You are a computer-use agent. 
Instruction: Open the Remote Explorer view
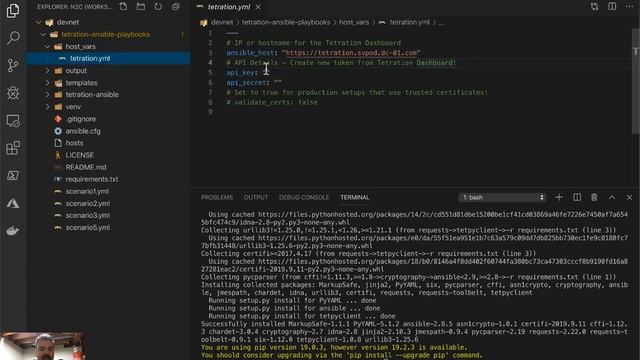pos(13,121)
